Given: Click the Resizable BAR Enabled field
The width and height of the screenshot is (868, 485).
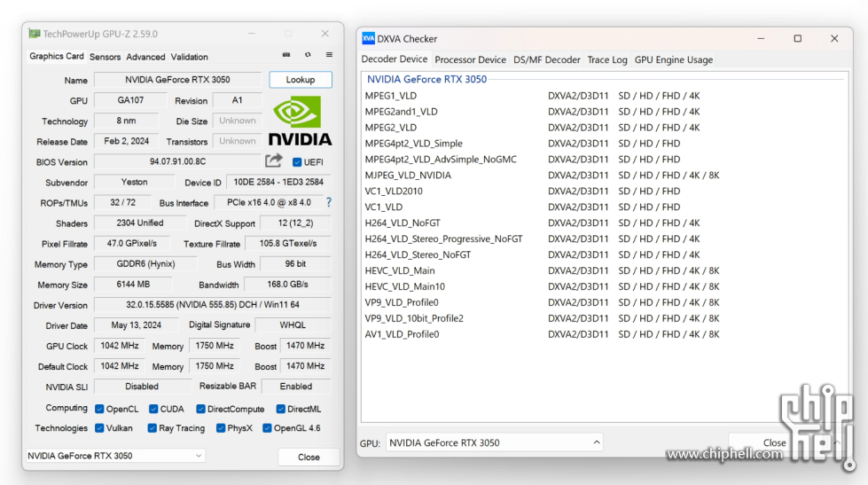Looking at the screenshot, I should (296, 387).
